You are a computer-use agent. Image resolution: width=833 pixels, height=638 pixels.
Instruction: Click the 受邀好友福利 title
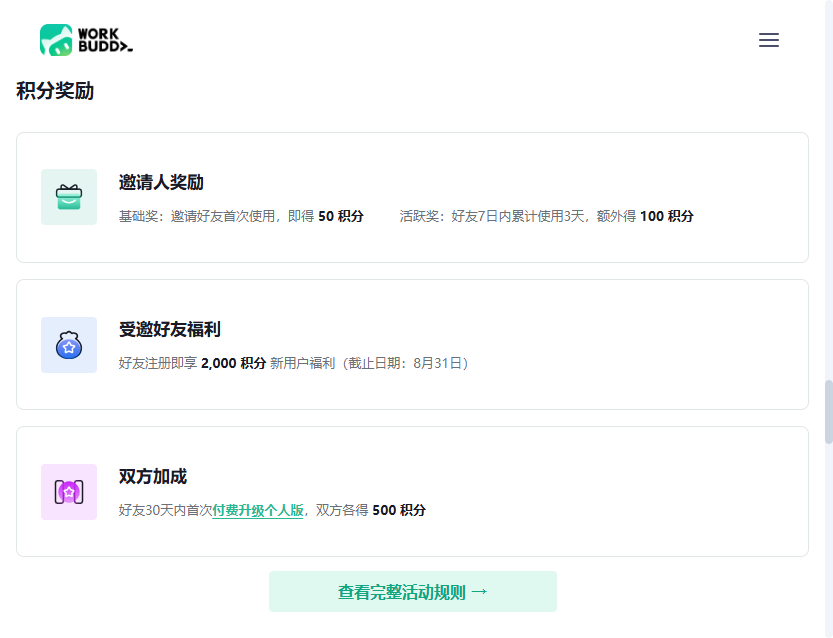tap(169, 329)
